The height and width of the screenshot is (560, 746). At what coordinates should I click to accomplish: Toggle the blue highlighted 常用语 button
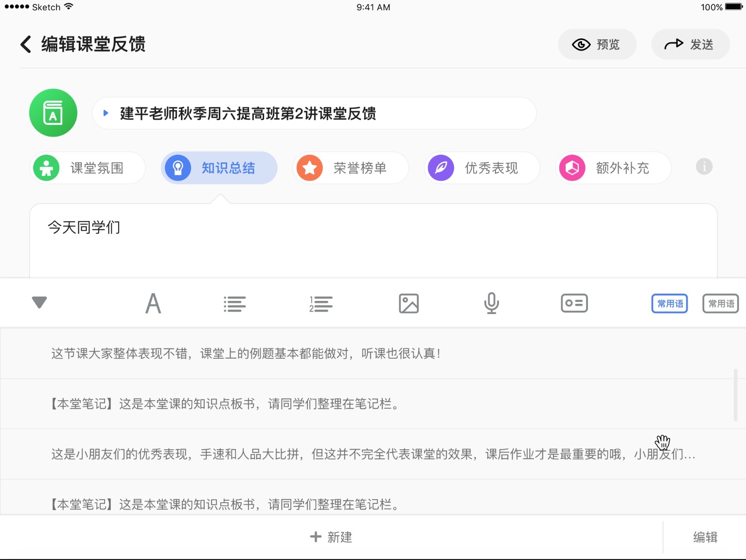tap(669, 304)
